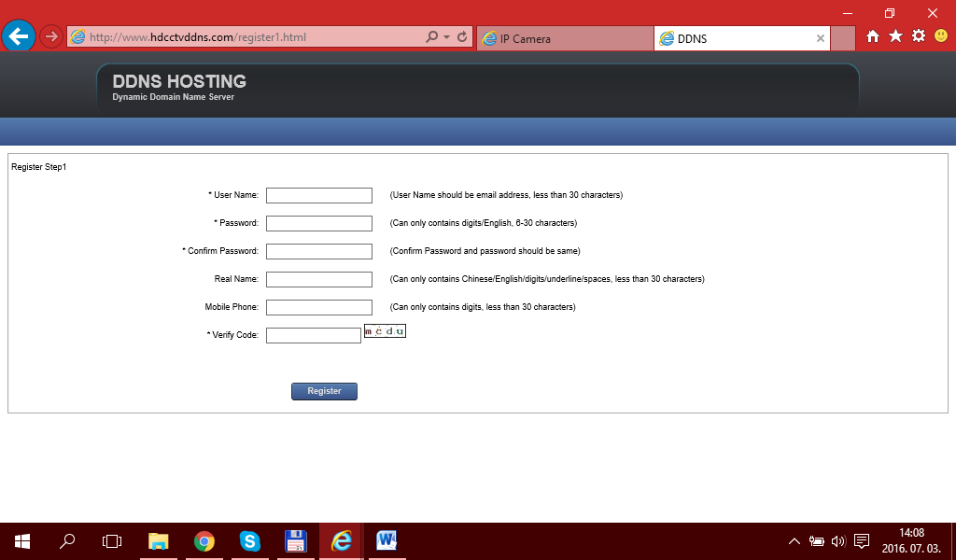Screen dimensions: 956x560
Task: Expand the address bar dropdown arrow
Action: pos(447,37)
